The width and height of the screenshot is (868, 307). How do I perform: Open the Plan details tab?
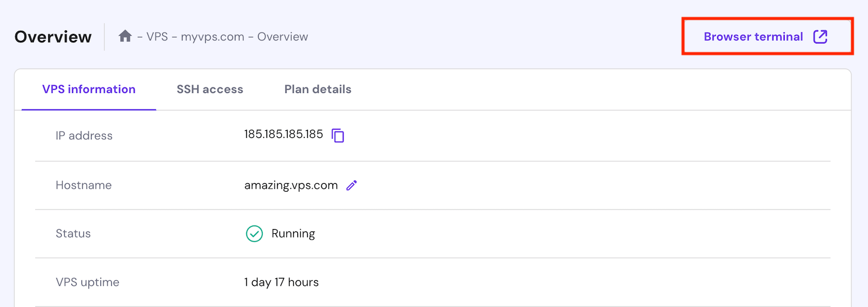[317, 89]
